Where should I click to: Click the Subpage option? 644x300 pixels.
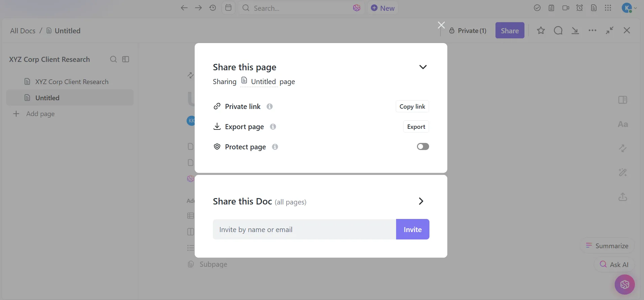[207, 264]
